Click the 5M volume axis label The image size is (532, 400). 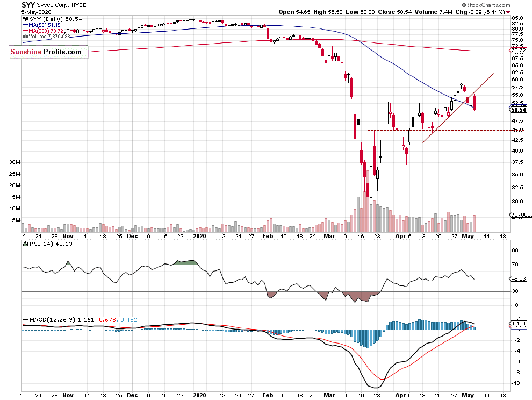16,220
